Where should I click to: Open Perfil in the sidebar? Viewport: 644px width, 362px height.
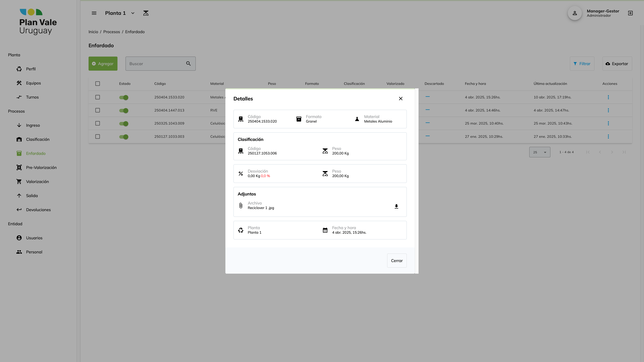coord(31,69)
